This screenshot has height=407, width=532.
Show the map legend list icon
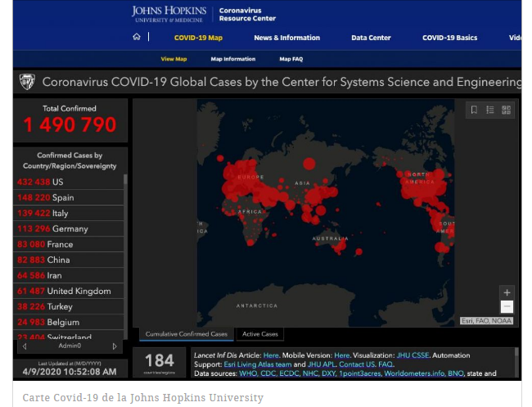[x=490, y=110]
